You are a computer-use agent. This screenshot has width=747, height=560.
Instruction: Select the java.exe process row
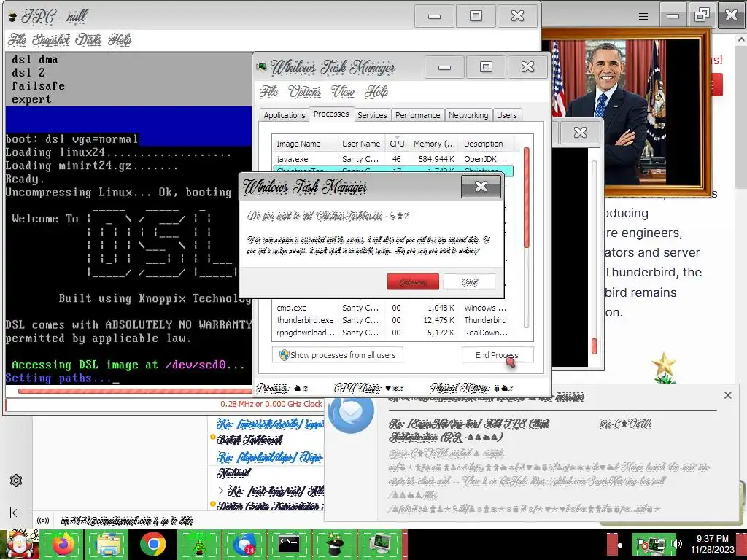click(393, 159)
